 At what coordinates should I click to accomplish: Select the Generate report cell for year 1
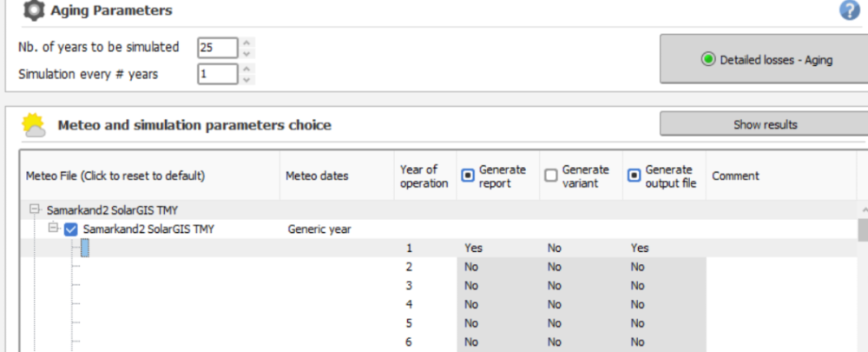pyautogui.click(x=496, y=248)
